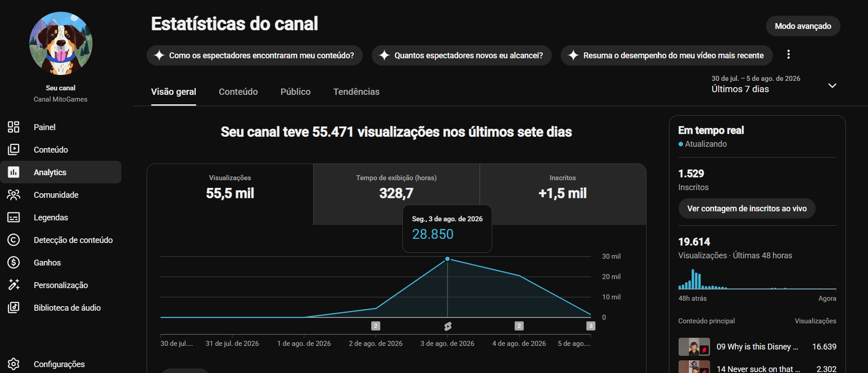Select the Visualizações metric card
This screenshot has width=868, height=373.
click(230, 194)
